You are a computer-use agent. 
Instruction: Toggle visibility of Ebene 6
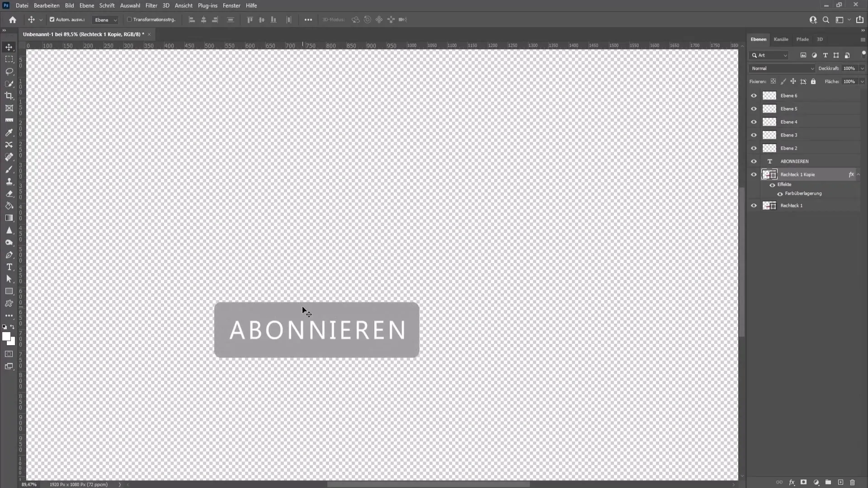click(x=754, y=95)
